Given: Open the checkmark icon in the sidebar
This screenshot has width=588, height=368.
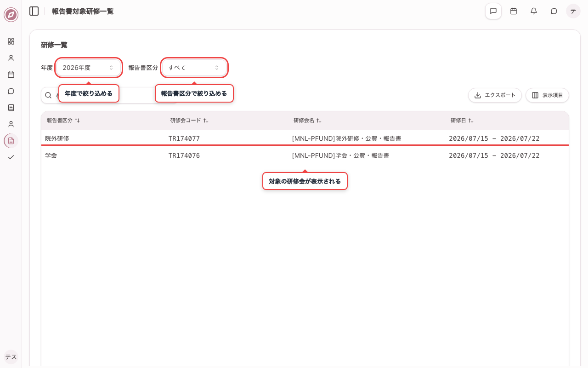Looking at the screenshot, I should click(11, 157).
